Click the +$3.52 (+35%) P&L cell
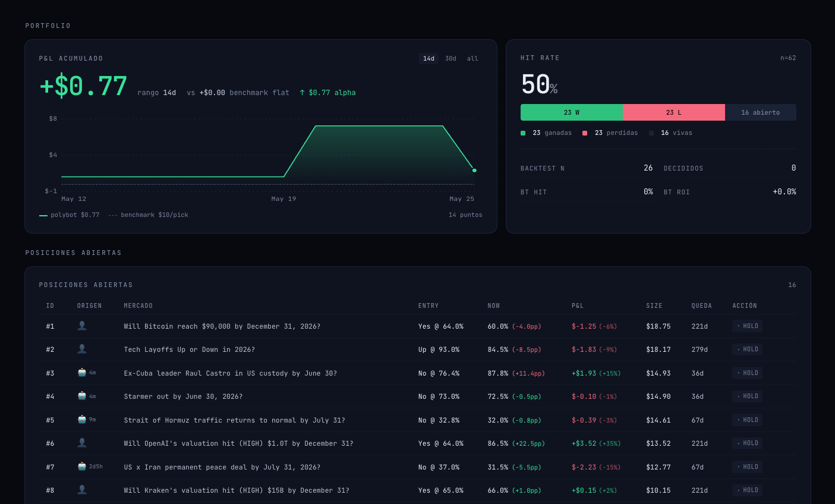Viewport: 835px width, 504px height. (x=596, y=443)
